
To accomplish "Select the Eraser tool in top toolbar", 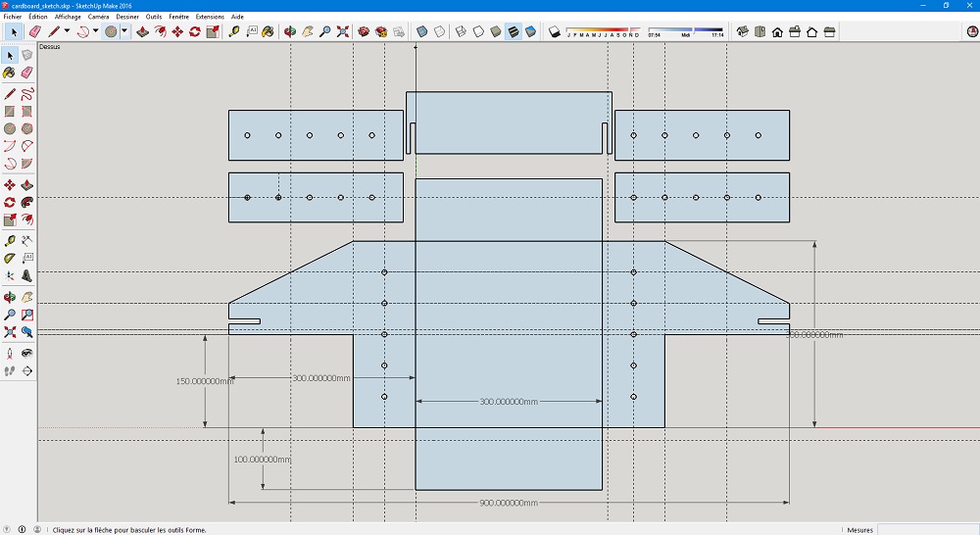I will coord(35,31).
